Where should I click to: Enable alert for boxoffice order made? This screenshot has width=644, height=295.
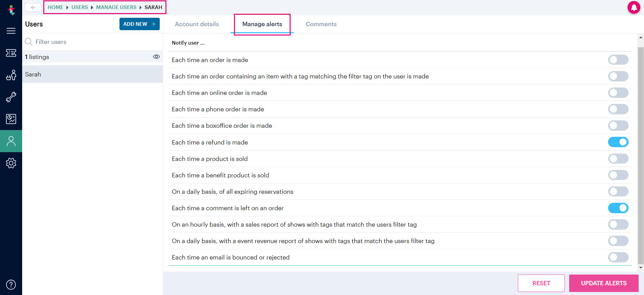[618, 125]
